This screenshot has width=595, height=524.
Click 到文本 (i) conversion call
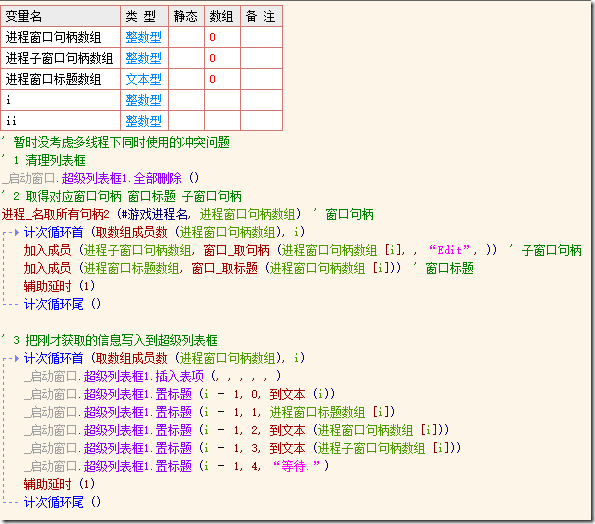302,394
